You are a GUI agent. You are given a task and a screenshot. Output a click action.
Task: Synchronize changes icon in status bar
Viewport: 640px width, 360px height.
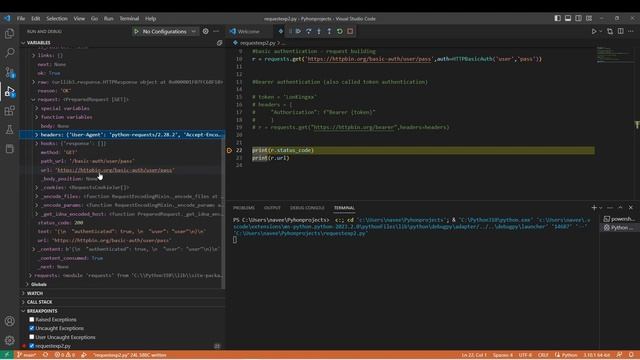[x=45, y=355]
